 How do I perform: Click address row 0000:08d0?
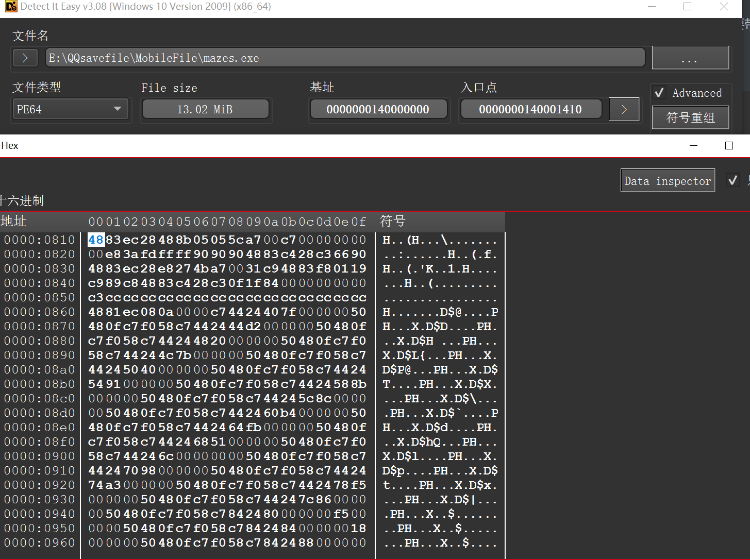pos(40,413)
